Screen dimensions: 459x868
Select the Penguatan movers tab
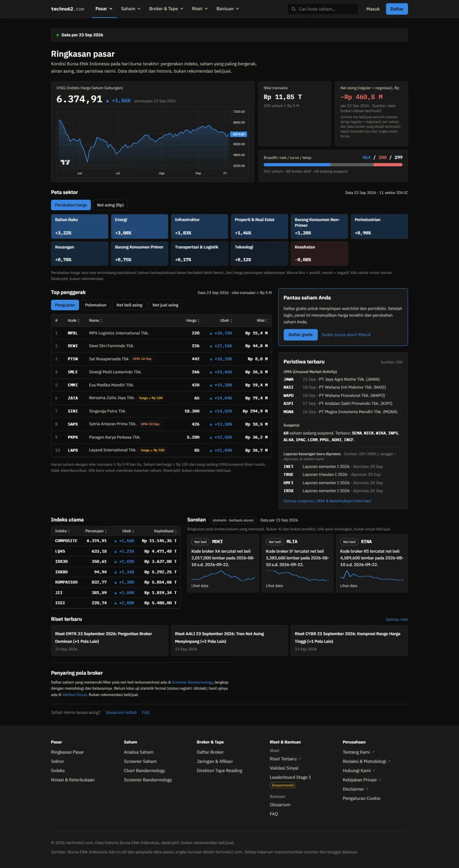pos(65,305)
